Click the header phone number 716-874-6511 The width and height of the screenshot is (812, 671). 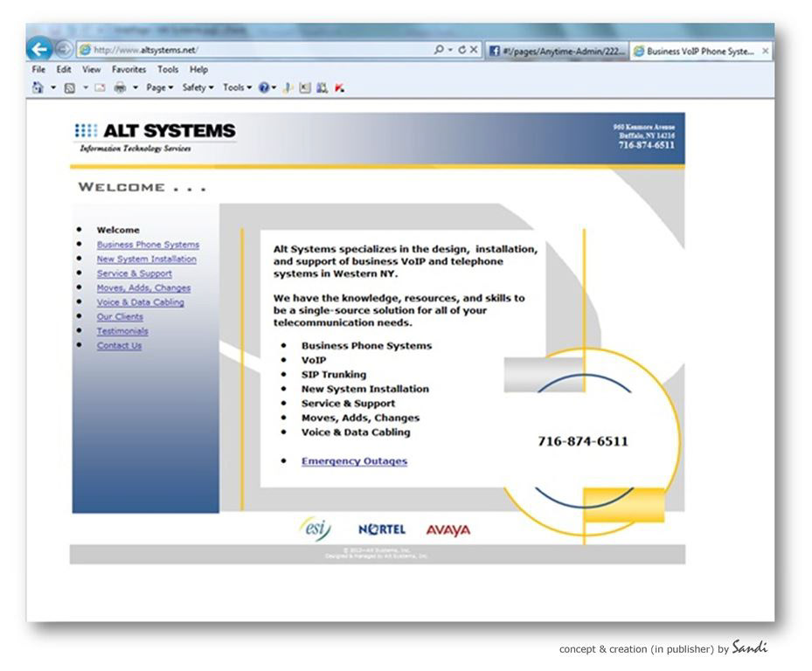(x=646, y=146)
